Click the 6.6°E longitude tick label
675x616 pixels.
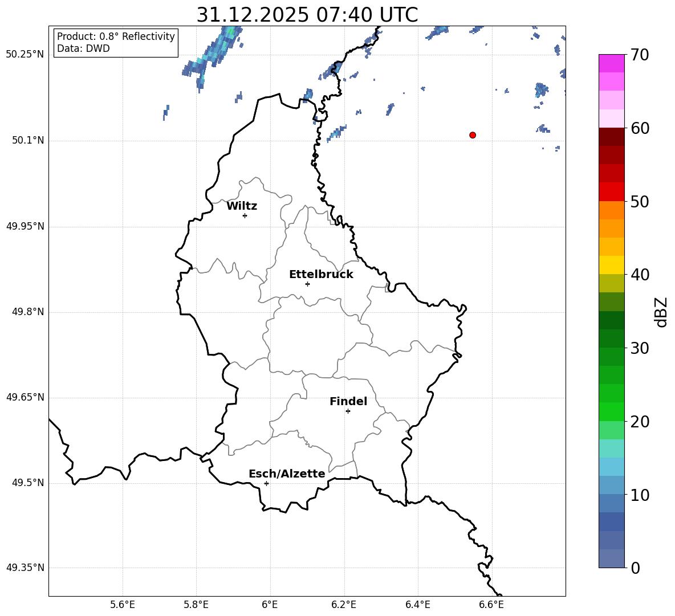(491, 605)
